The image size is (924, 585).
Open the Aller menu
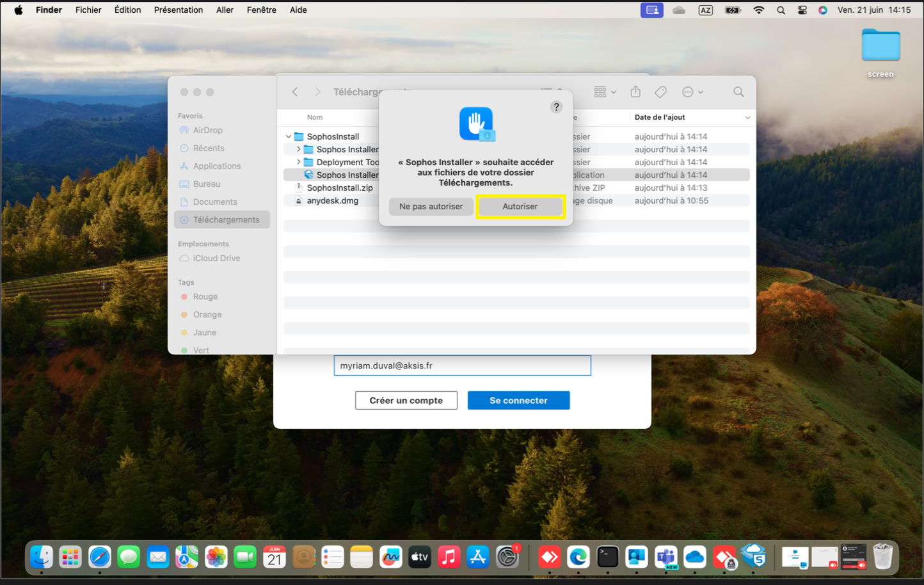[225, 10]
